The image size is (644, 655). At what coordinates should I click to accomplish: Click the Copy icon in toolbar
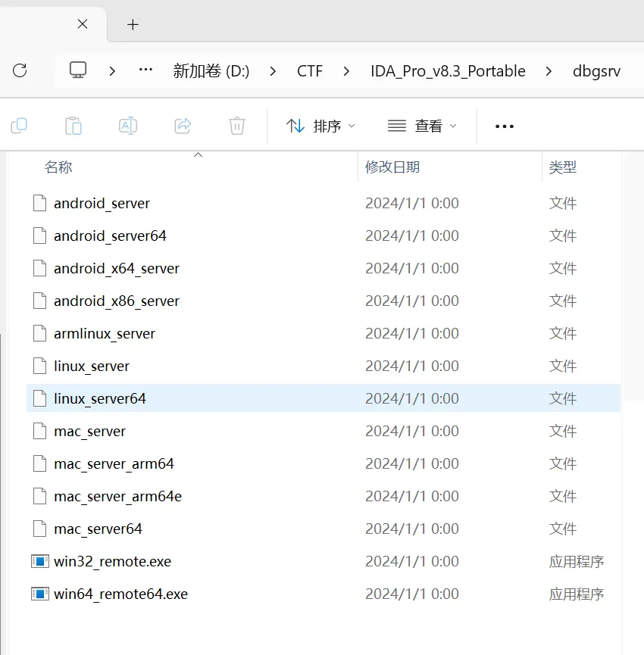tap(19, 126)
